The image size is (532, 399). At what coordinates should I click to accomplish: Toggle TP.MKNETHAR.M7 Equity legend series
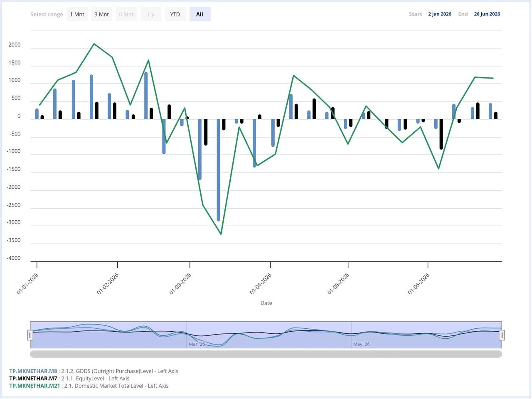[x=69, y=379]
